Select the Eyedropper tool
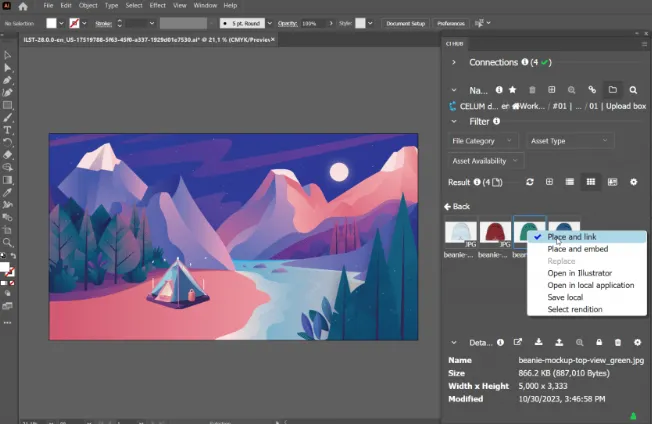Viewport: 652px width, 424px height. (x=7, y=192)
